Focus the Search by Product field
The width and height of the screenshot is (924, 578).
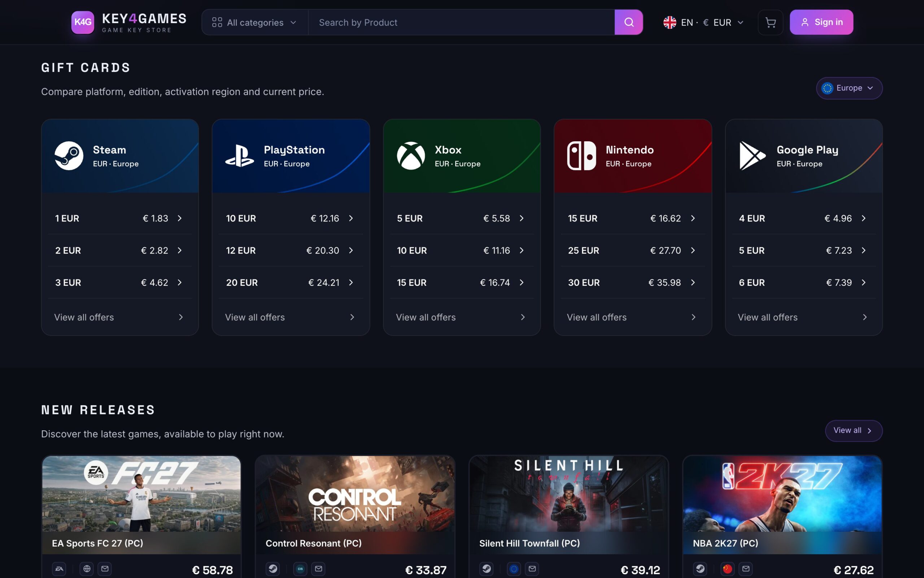click(461, 22)
